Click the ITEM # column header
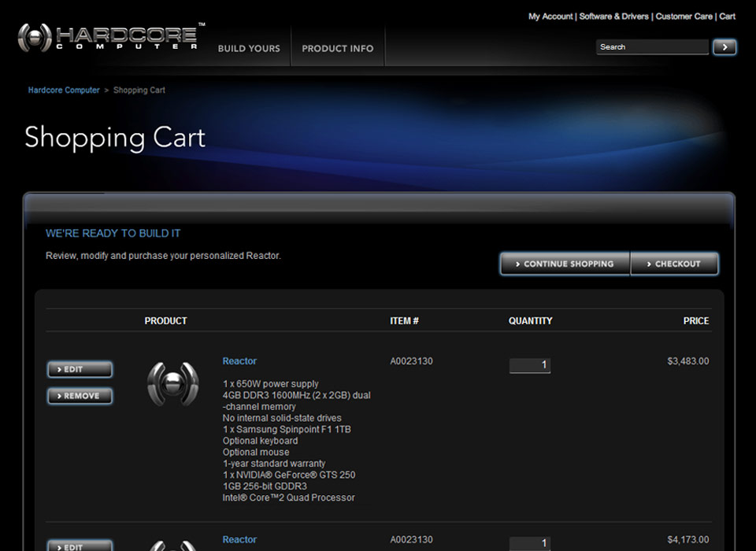Viewport: 756px width, 551px height. (404, 321)
